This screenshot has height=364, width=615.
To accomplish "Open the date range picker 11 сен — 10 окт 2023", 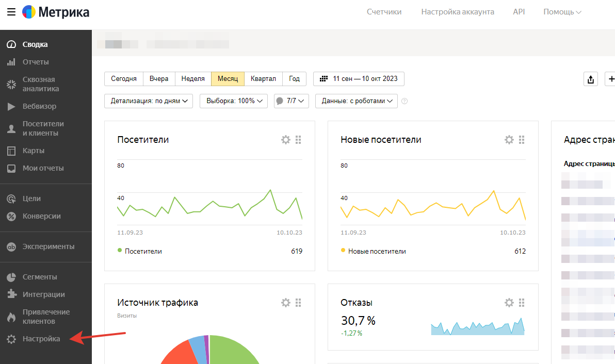I will (x=359, y=79).
